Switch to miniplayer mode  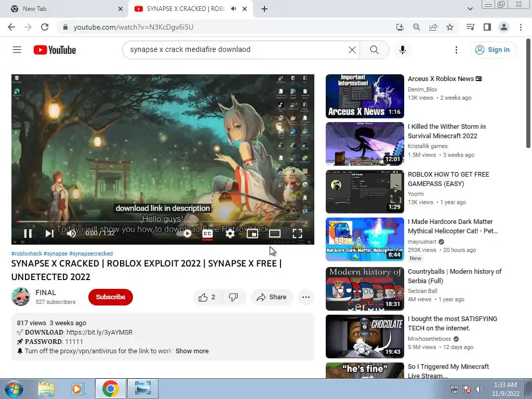coord(252,233)
